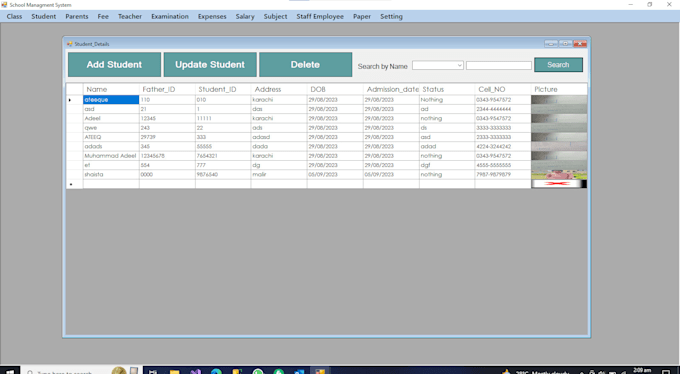The image size is (680, 374).
Task: Click Student_ID cell 55555
Action: tap(223, 146)
